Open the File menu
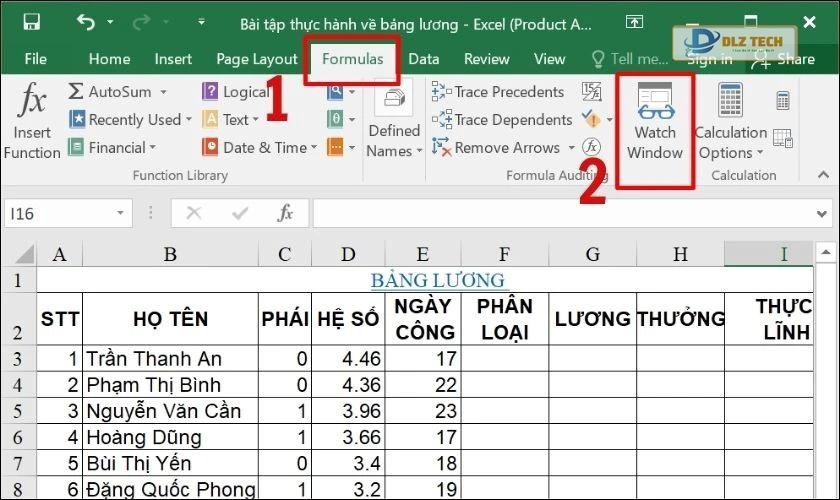 [x=35, y=59]
